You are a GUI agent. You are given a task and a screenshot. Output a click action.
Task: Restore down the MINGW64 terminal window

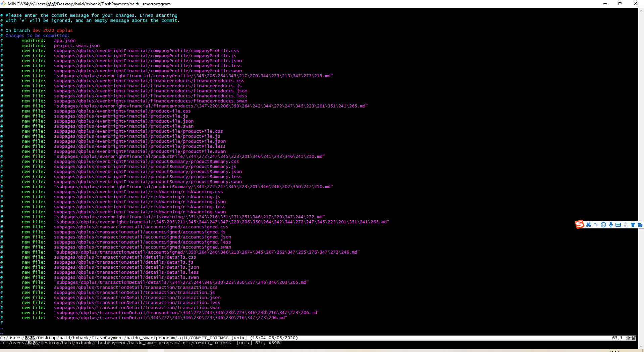tap(620, 4)
